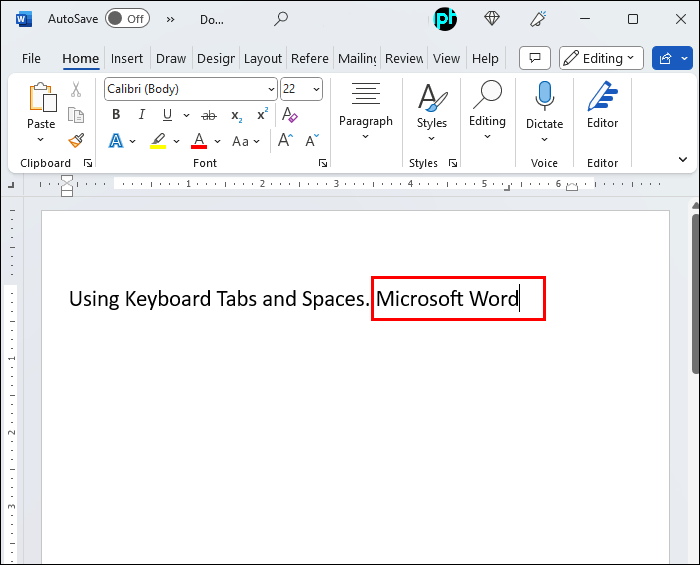
Task: Open the font size dropdown showing 22
Action: pyautogui.click(x=317, y=89)
